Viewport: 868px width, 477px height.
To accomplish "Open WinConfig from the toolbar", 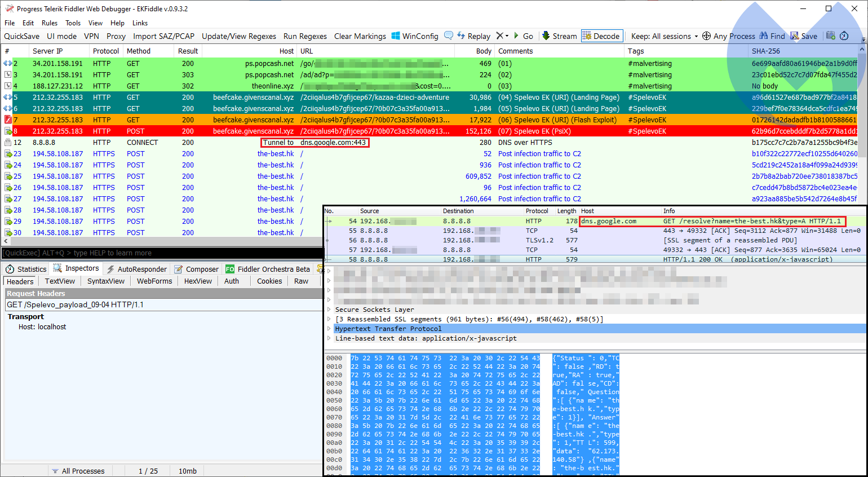I will 415,36.
